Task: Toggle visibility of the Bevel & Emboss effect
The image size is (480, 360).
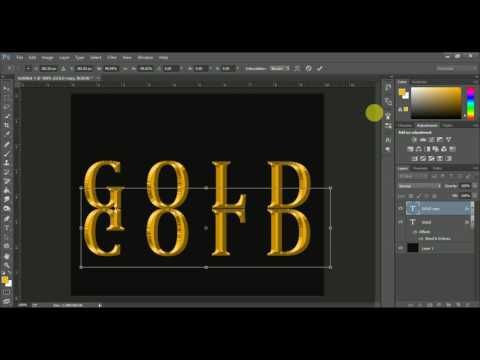Action: [x=421, y=239]
